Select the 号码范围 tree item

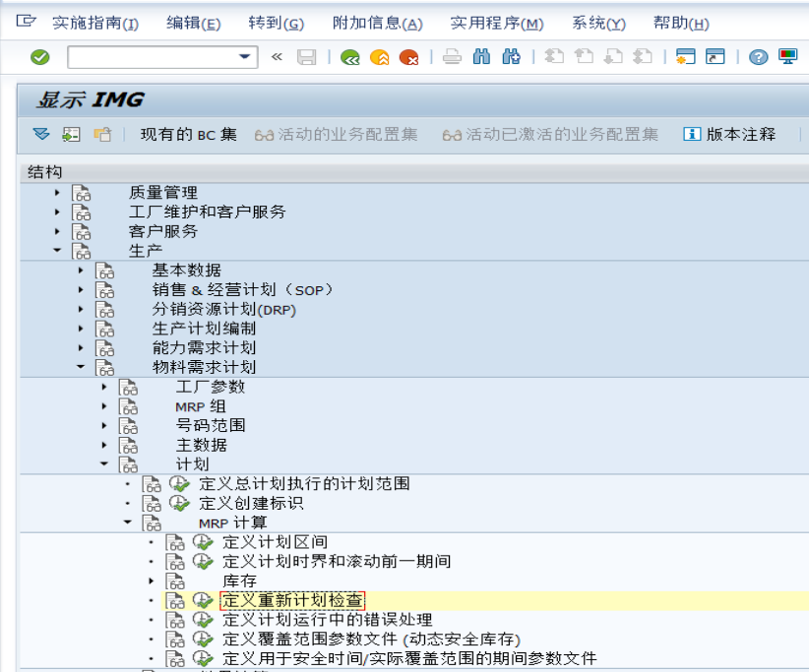211,425
